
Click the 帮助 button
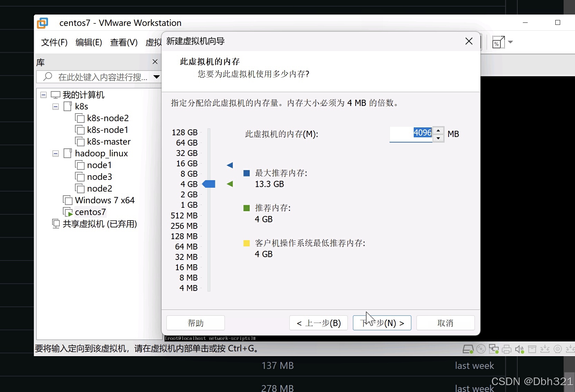pos(195,323)
